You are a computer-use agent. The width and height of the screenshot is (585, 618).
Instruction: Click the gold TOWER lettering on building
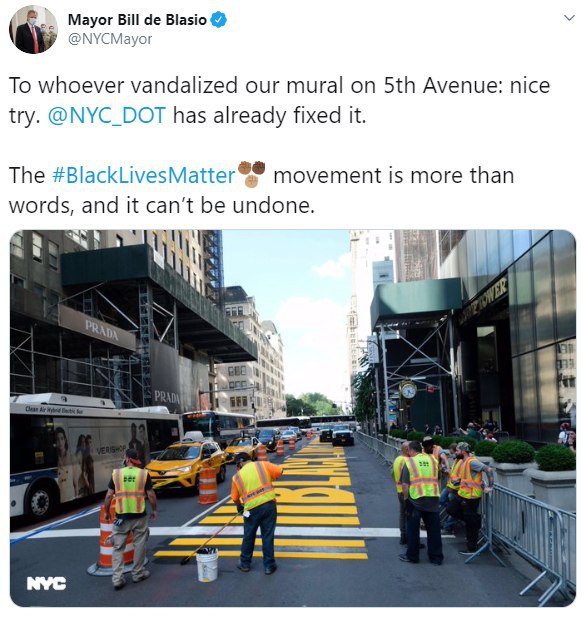(x=484, y=301)
